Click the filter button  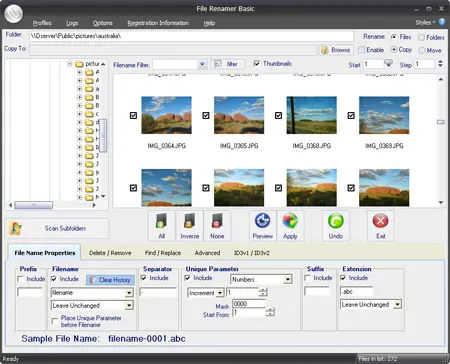[228, 64]
